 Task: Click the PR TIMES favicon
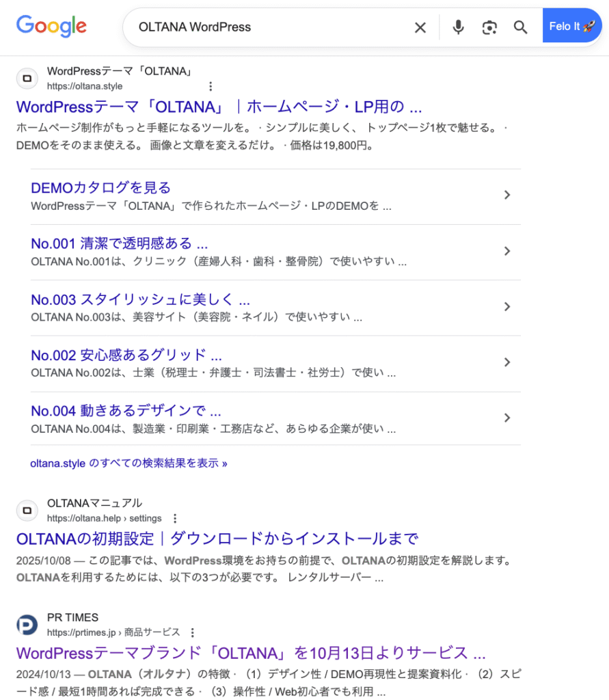pos(27,624)
